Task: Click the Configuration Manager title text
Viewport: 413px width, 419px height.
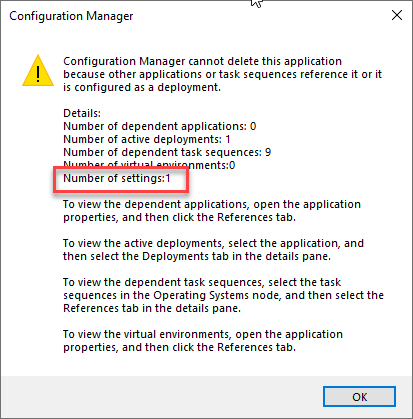Action: pyautogui.click(x=71, y=16)
